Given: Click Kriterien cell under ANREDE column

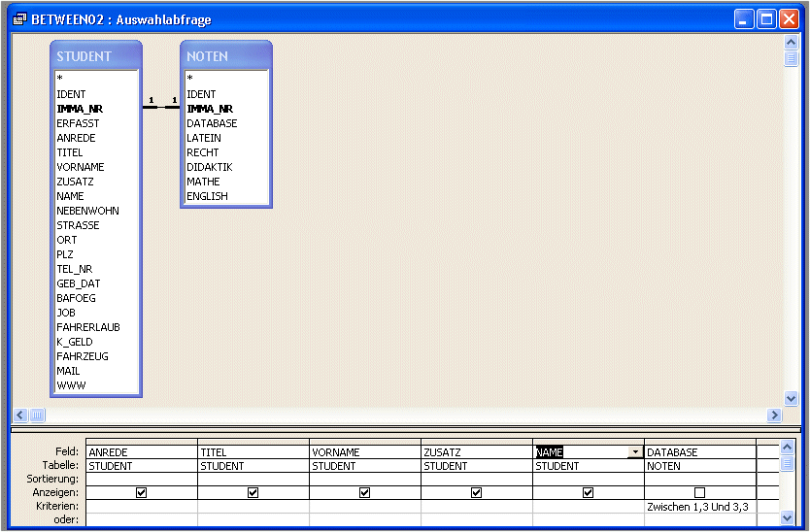Looking at the screenshot, I should tap(142, 507).
